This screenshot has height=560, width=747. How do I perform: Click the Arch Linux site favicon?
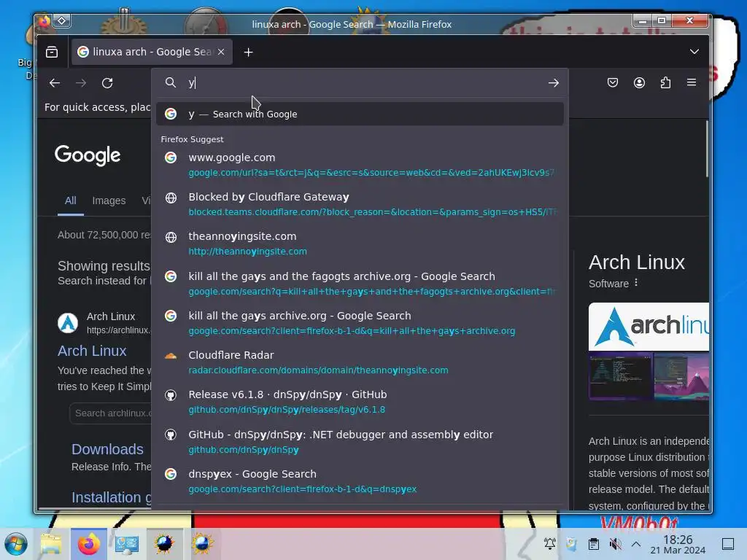click(68, 323)
